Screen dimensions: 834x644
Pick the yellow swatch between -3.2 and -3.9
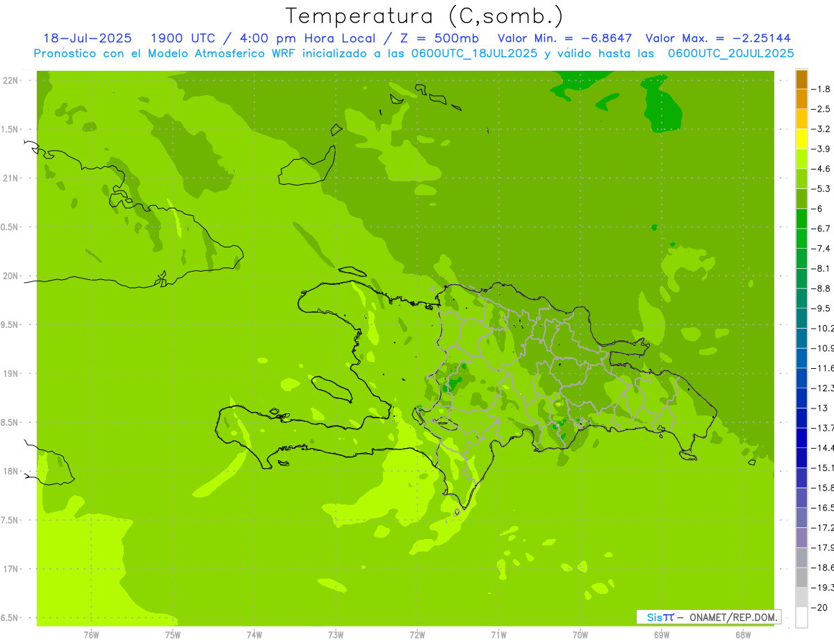click(801, 139)
